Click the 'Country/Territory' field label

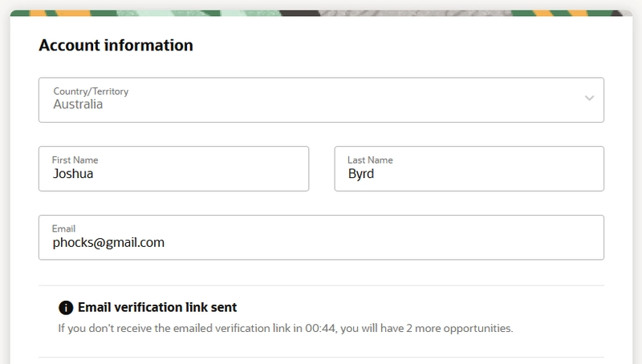point(91,91)
